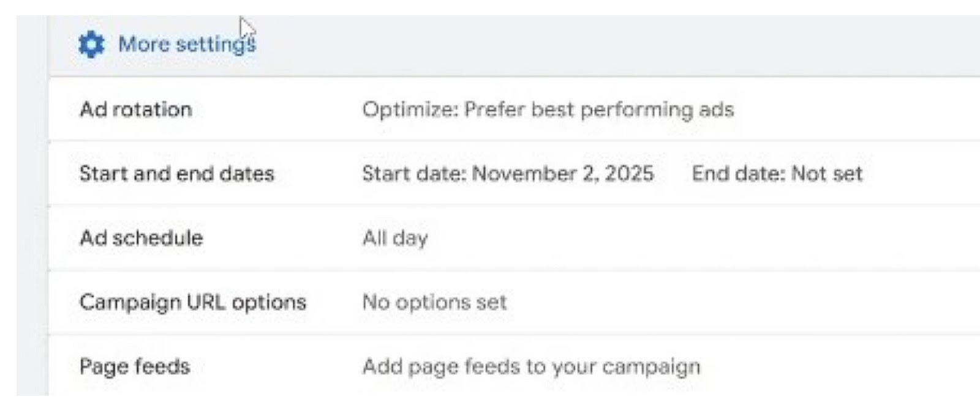Click Add page feeds to your campaign
The image size is (980, 416).
point(531,366)
